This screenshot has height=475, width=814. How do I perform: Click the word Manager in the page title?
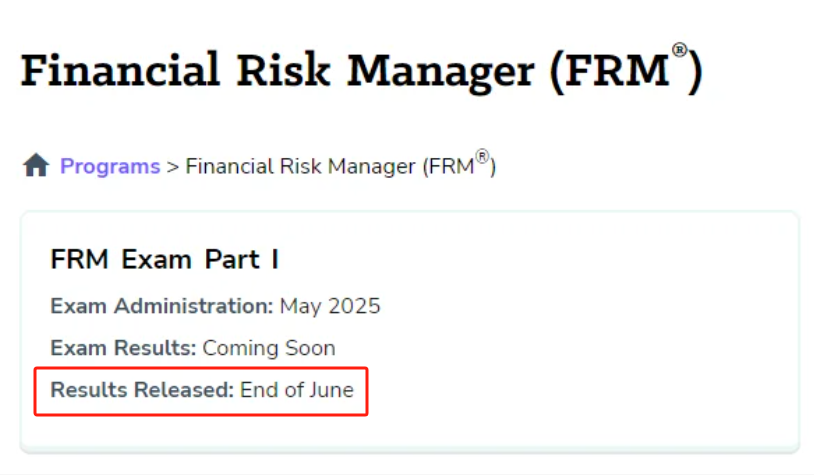[440, 73]
